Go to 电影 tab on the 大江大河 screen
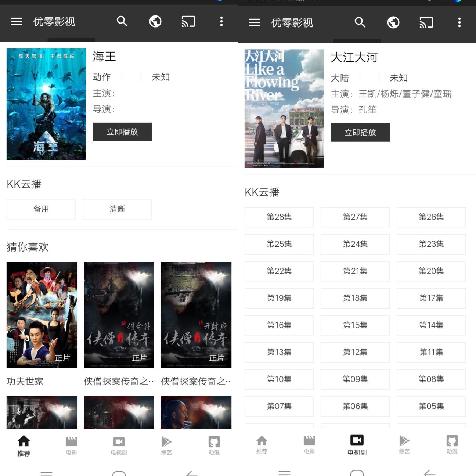The image size is (476, 476). pos(309,444)
